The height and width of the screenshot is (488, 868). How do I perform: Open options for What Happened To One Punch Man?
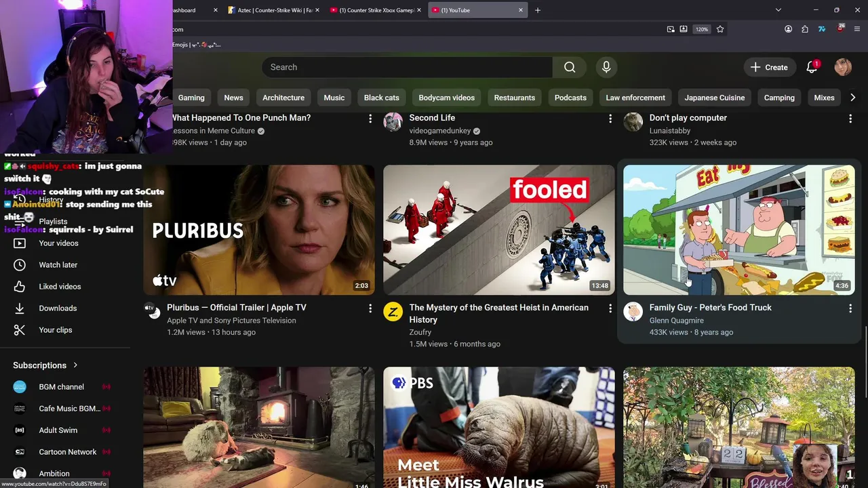370,119
